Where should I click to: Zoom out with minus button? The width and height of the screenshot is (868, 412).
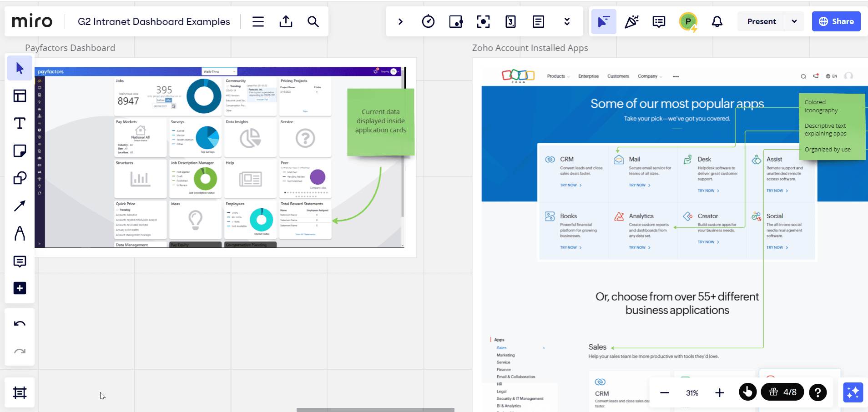665,392
